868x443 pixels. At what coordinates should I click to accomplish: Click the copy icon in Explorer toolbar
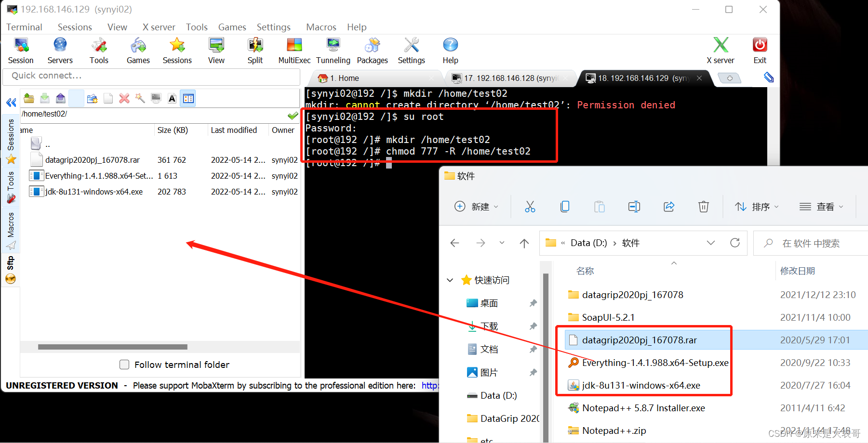[565, 207]
